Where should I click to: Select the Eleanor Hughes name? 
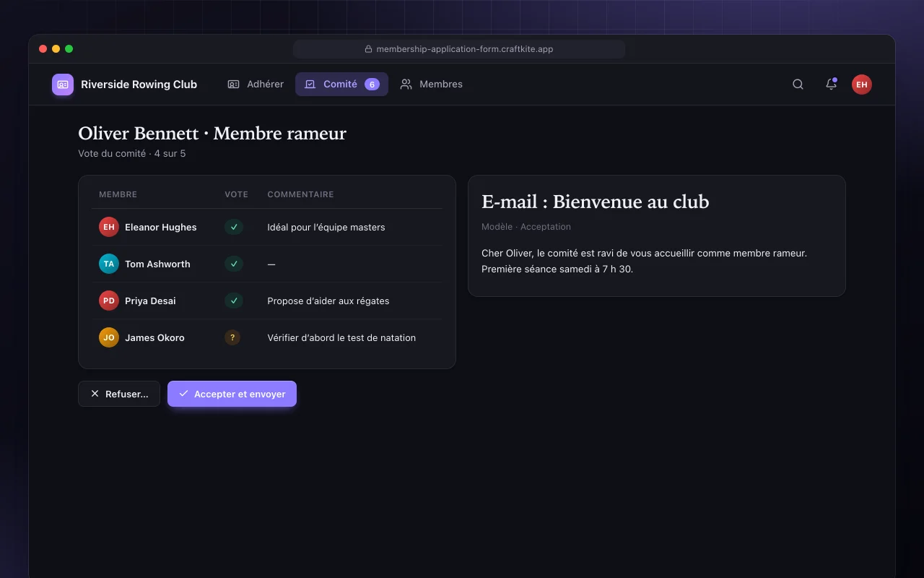(x=160, y=227)
